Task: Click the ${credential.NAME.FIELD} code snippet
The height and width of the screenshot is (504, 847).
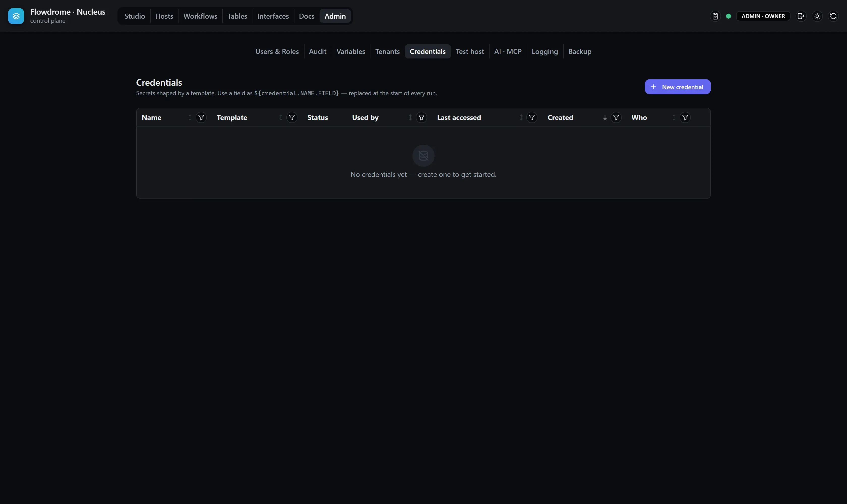Action: coord(296,93)
